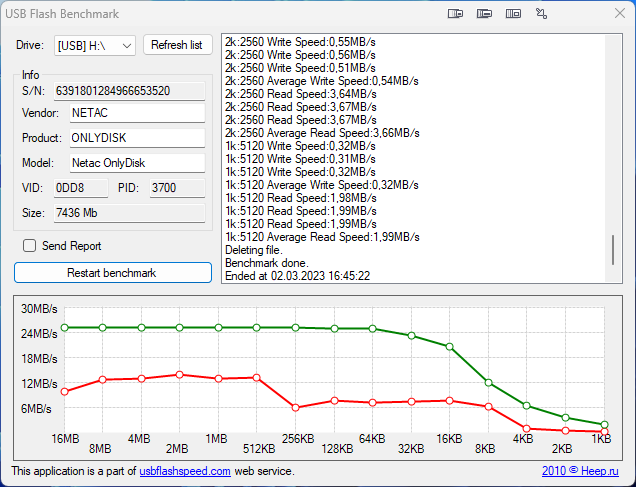Close the USB Flash Benchmark window
This screenshot has width=636, height=487.
(x=612, y=14)
